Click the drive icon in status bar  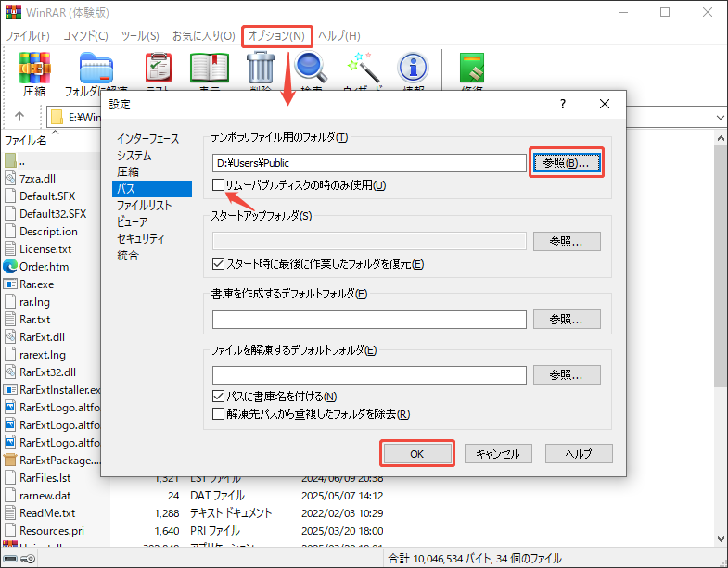[x=10, y=558]
